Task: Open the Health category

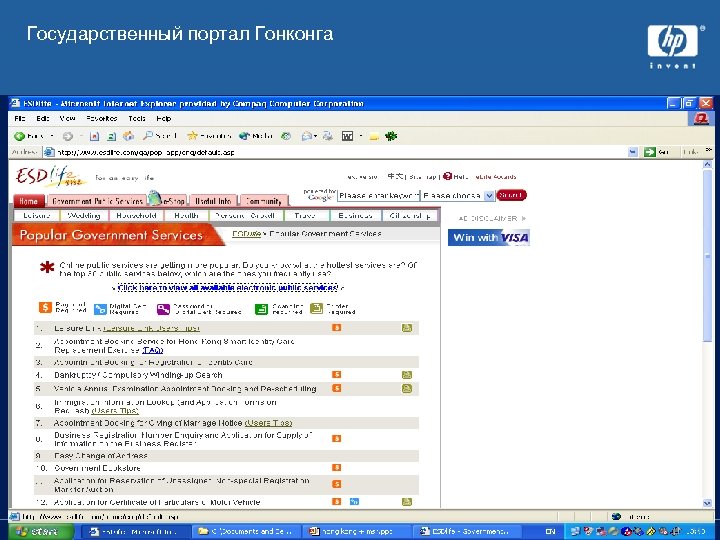Action: pos(186,215)
